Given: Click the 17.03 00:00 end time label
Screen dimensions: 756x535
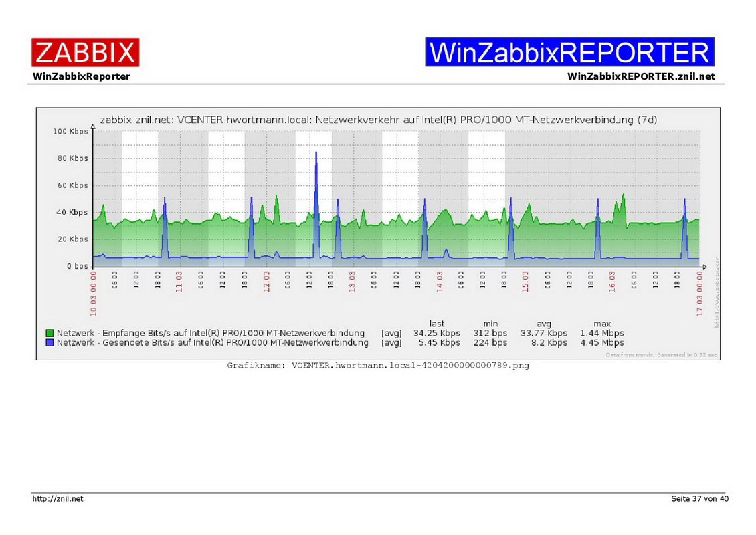Looking at the screenshot, I should click(699, 292).
